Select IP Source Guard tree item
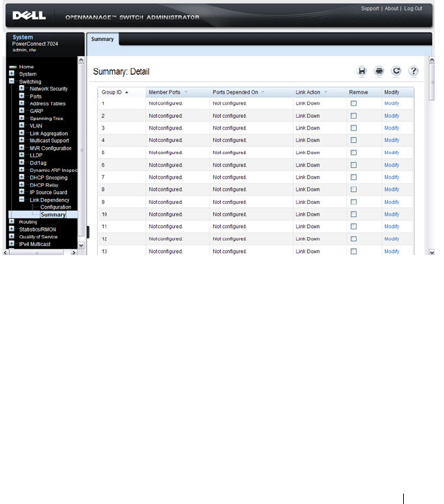This screenshot has width=444, height=504. tap(48, 193)
